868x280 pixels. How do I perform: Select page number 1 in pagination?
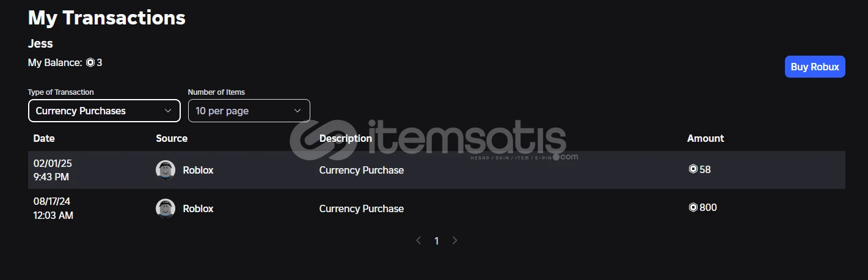click(x=436, y=241)
